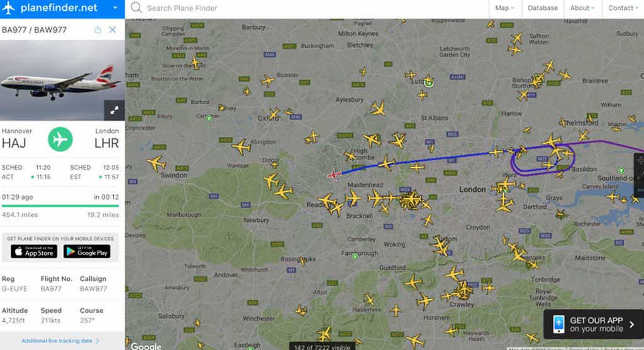Click the green Luton airport marker
The width and height of the screenshot is (644, 350).
coord(429,84)
